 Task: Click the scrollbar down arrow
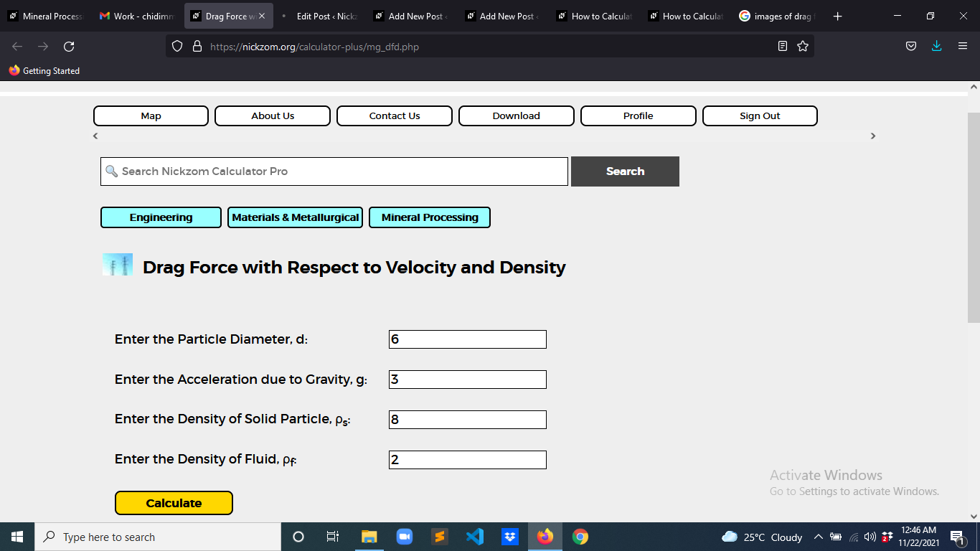974,516
